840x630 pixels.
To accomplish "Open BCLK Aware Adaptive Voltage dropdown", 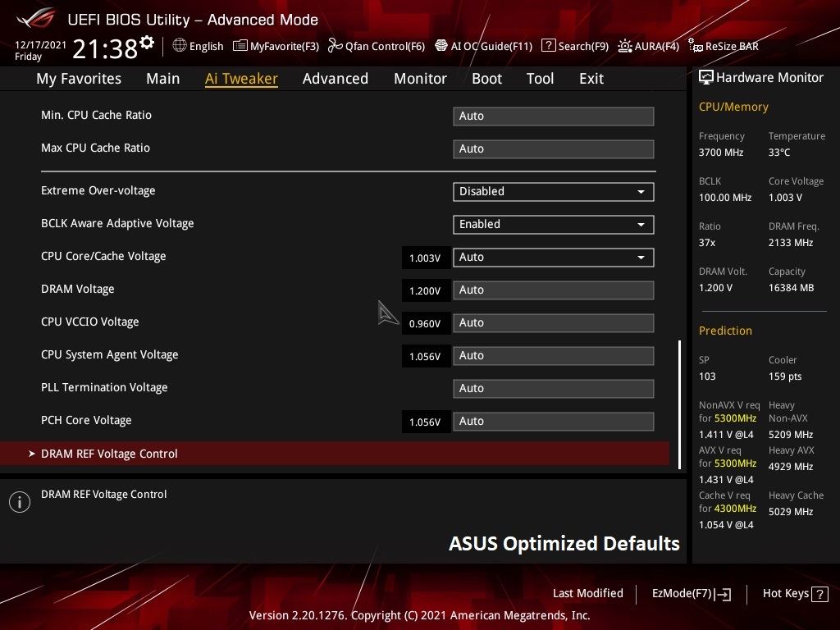I will click(554, 225).
